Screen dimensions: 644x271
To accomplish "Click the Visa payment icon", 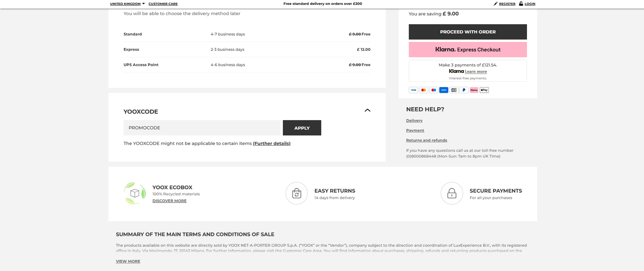I will 413,90.
